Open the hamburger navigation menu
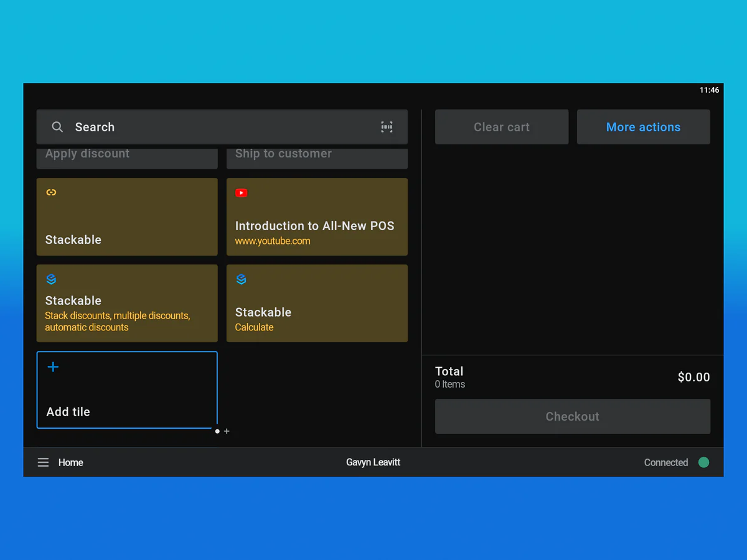This screenshot has height=560, width=747. click(x=43, y=462)
